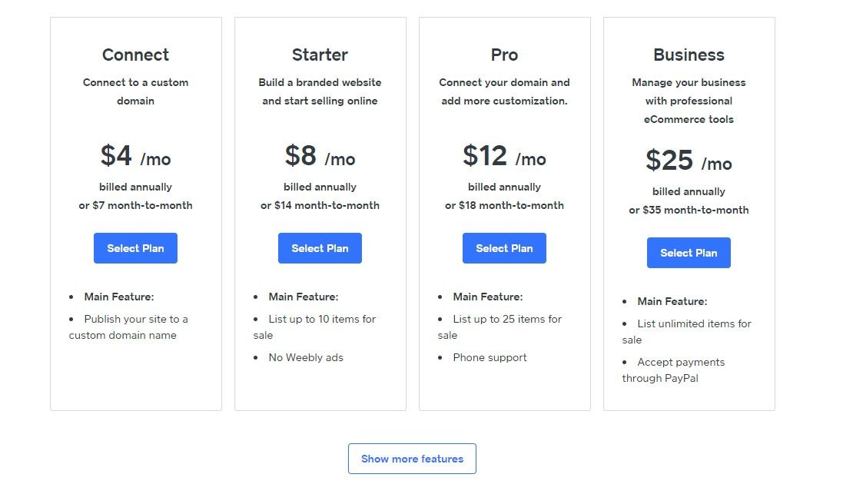Click the $25 /mo price text
The width and height of the screenshot is (843, 504).
[x=689, y=161]
